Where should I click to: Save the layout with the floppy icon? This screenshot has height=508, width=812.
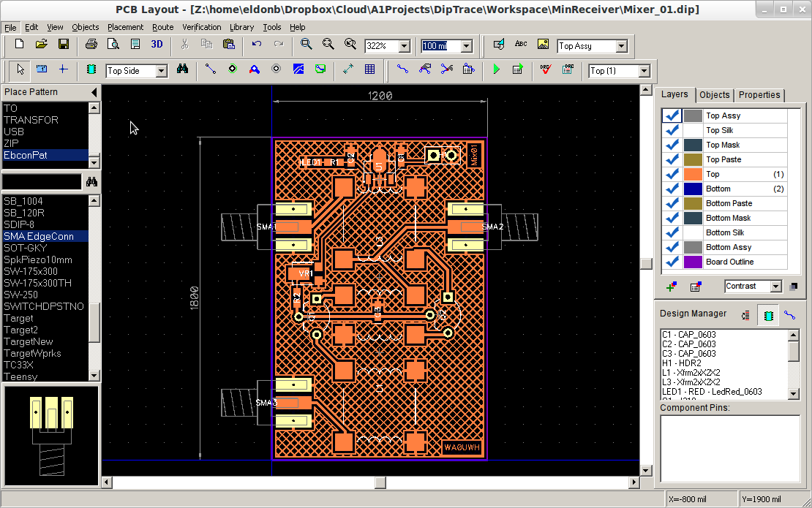click(x=63, y=45)
